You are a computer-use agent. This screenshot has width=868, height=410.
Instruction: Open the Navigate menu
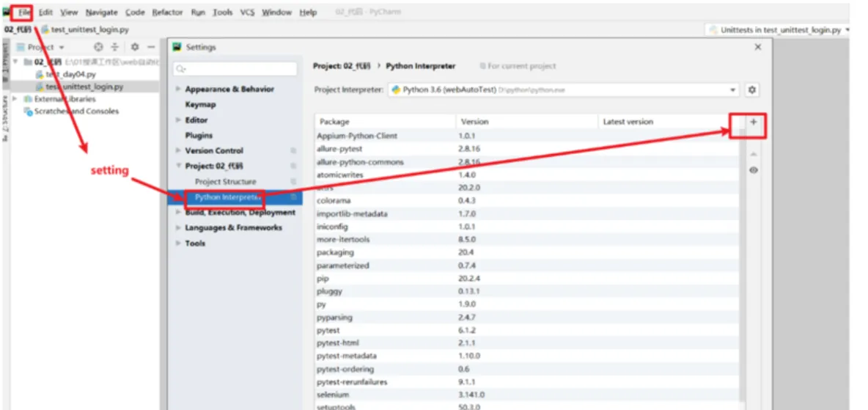point(102,12)
